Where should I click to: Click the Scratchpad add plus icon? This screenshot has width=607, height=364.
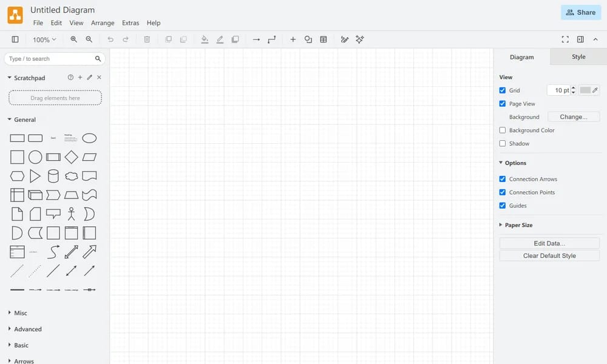point(80,78)
